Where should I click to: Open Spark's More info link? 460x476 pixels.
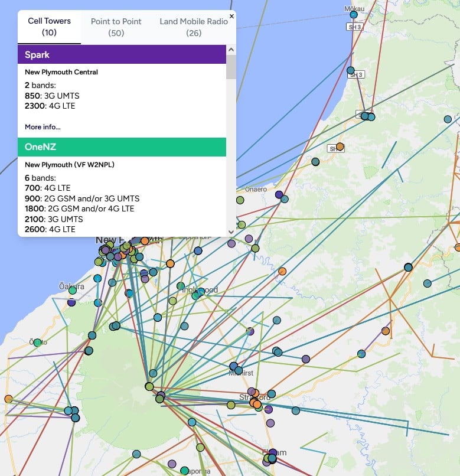[43, 127]
